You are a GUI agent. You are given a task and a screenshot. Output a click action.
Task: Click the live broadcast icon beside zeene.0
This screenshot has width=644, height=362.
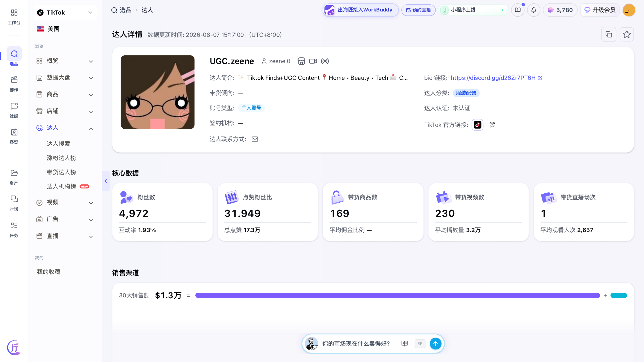[x=325, y=61]
